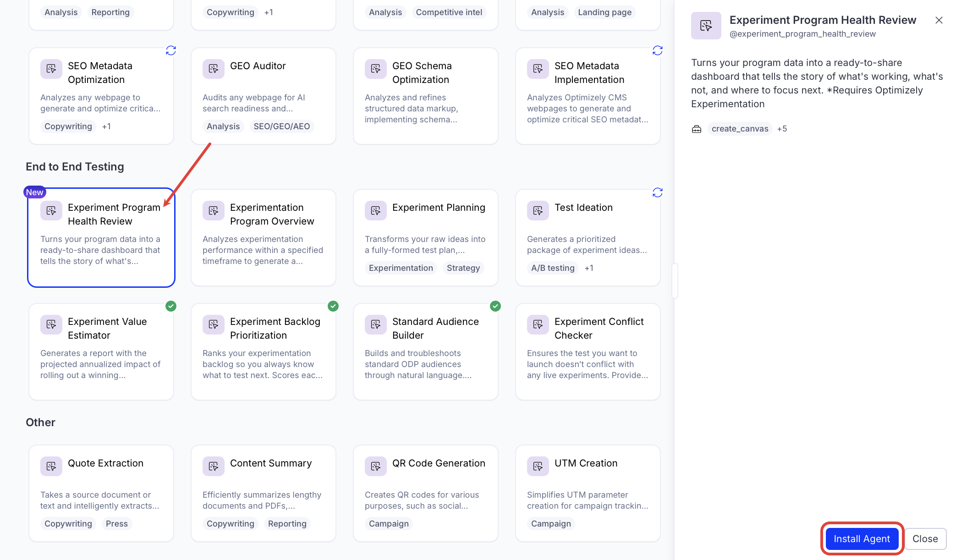This screenshot has width=956, height=560.
Task: Click the QR Code Generation agent icon
Action: (376, 466)
